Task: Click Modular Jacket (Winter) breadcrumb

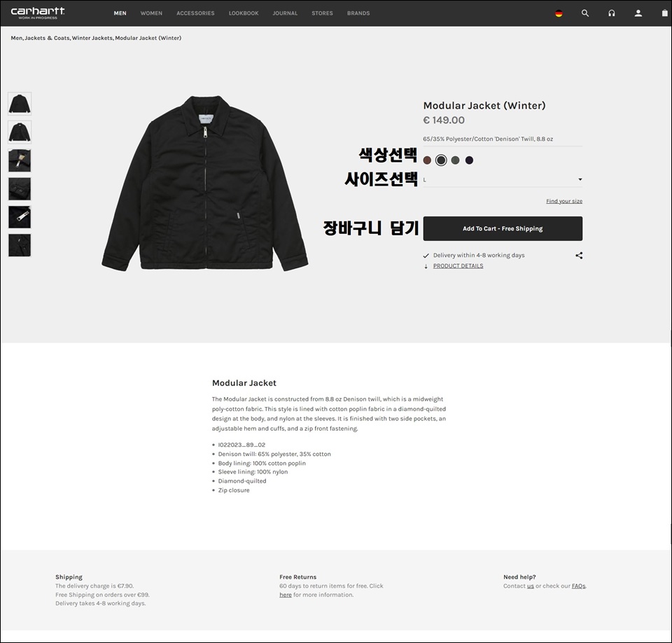Action: pyautogui.click(x=148, y=39)
